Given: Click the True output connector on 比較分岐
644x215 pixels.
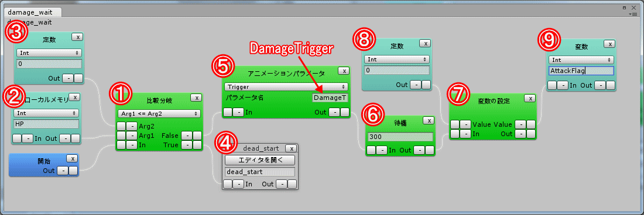Looking at the screenshot, I should 197,144.
